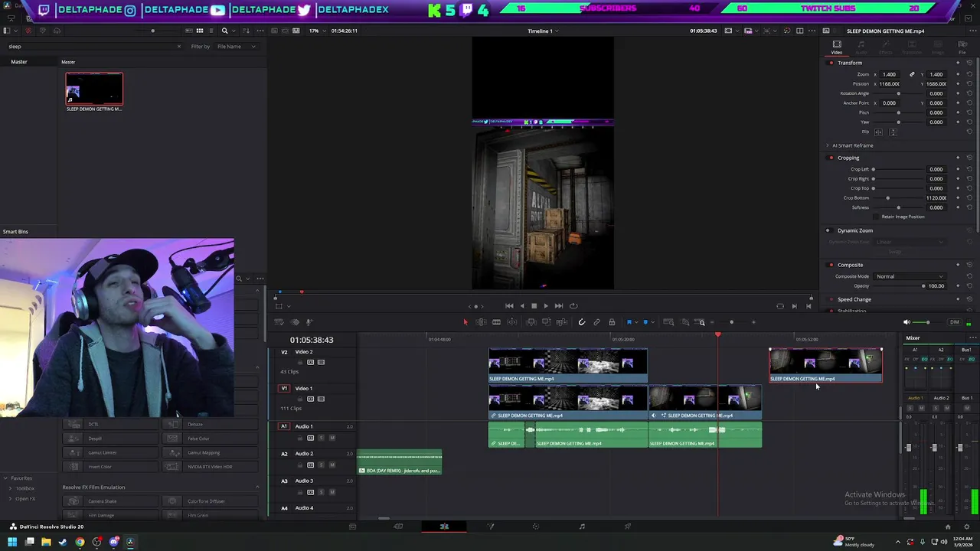Check Retain Image Position checkbox
The height and width of the screenshot is (551, 980).
[x=876, y=217]
